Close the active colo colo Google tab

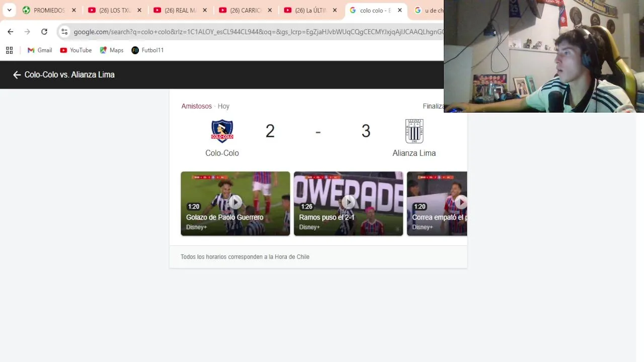pyautogui.click(x=400, y=10)
